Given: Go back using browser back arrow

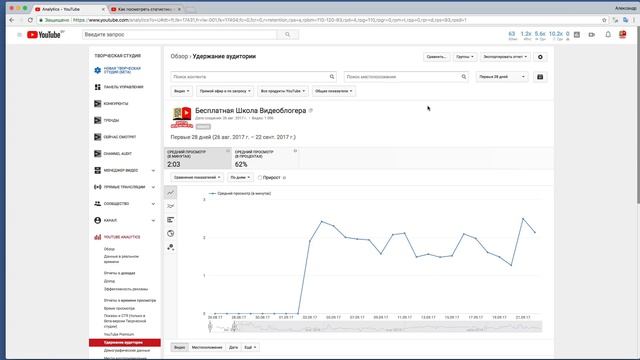Looking at the screenshot, I should pos(11,20).
